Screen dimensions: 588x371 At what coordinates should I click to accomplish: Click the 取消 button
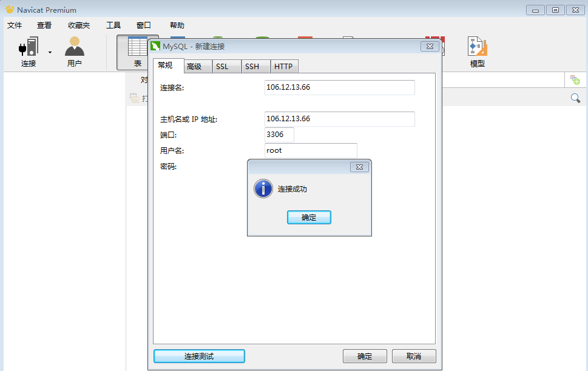coord(414,356)
